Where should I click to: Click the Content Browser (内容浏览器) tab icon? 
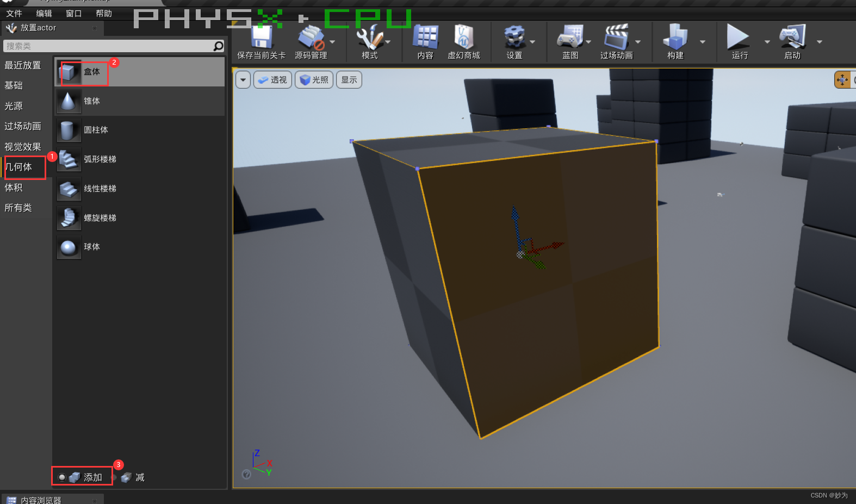[11, 500]
